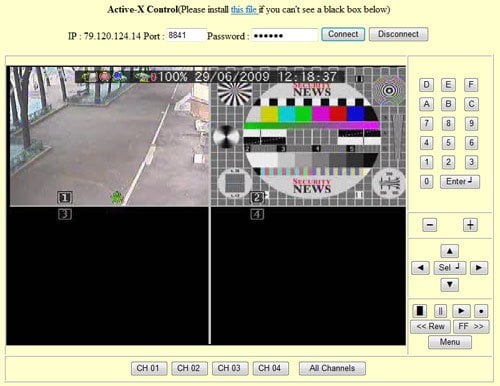Click the Disconnect button

click(x=398, y=34)
